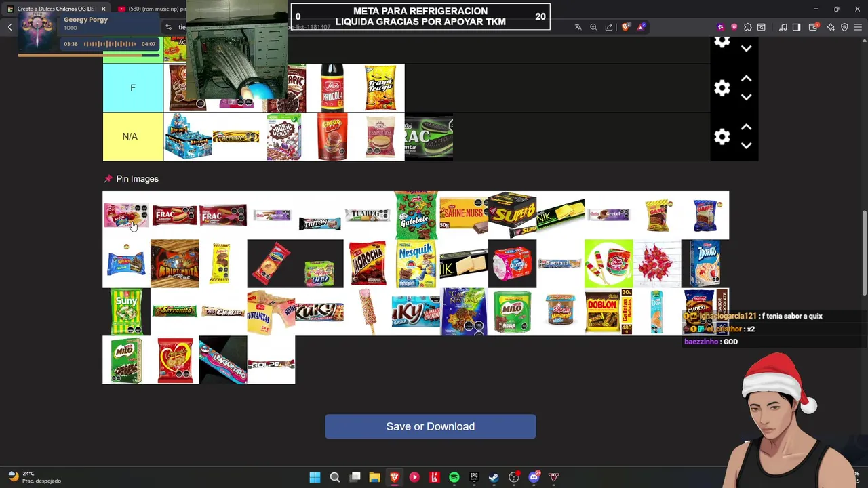Screen dimensions: 868x488
Task: Click the Frac dark package in N/A tier
Action: pos(429,137)
